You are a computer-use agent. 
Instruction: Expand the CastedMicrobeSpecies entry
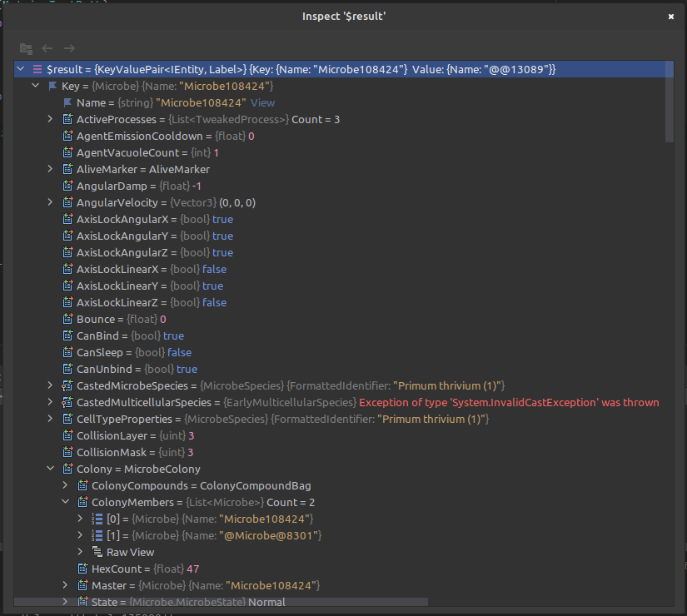point(50,385)
